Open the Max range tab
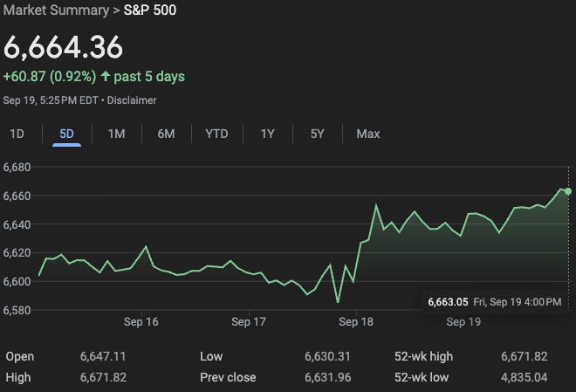 click(368, 134)
